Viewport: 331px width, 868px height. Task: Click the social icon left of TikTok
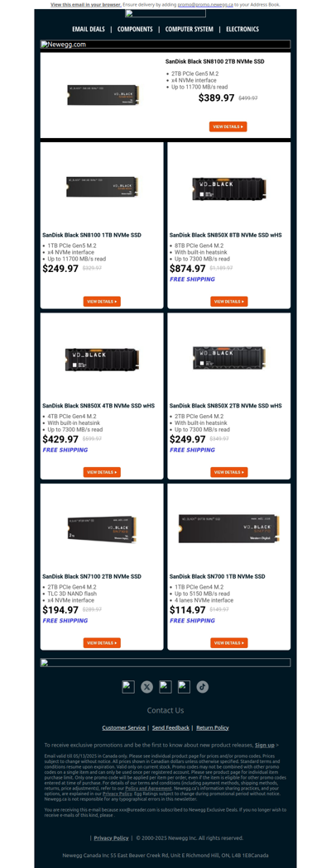coord(184,687)
